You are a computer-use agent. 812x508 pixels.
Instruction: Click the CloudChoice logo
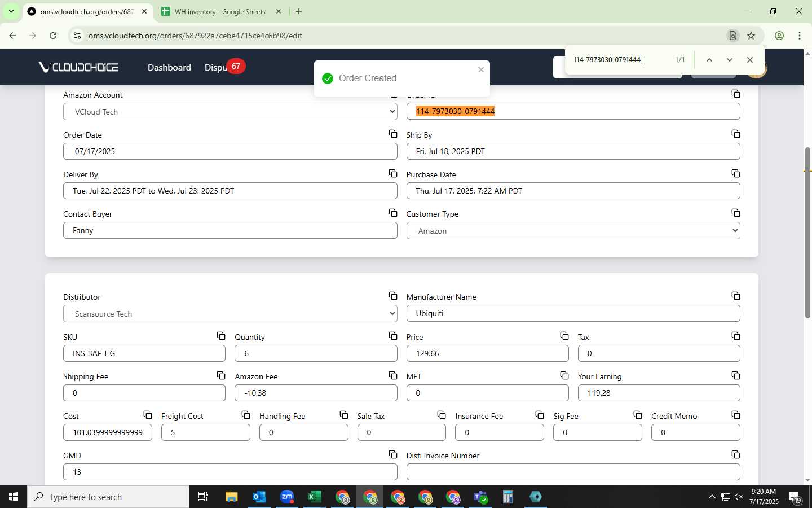click(x=78, y=67)
